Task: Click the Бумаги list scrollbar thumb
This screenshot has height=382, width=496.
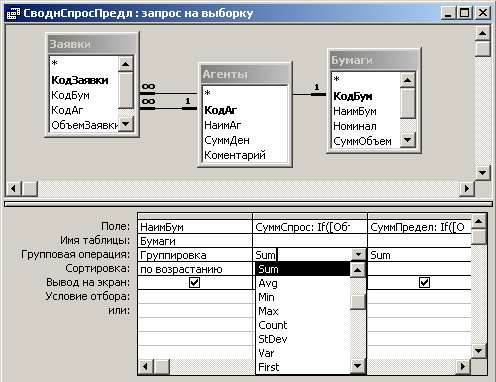Action: click(x=407, y=103)
